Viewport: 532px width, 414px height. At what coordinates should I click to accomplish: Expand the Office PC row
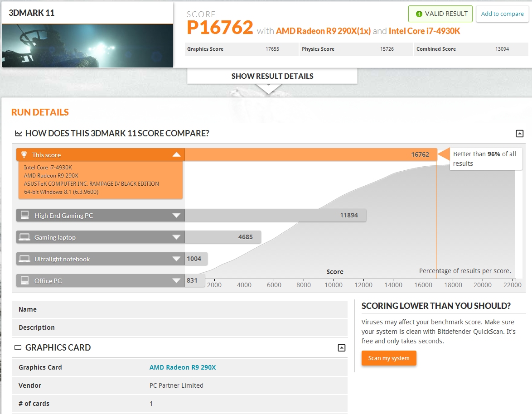click(176, 280)
